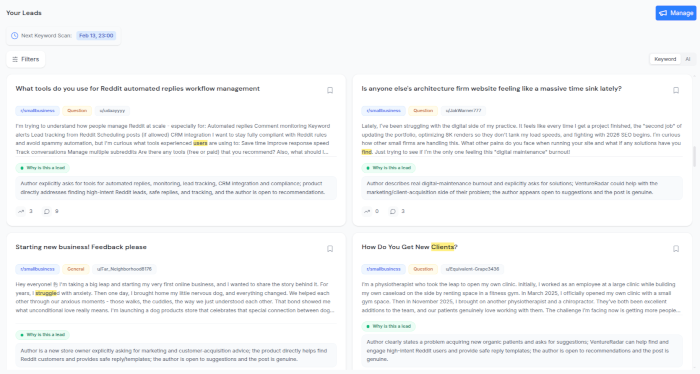This screenshot has width=700, height=374.
Task: Click upvote icon on Reddit automated replies card
Action: point(21,211)
